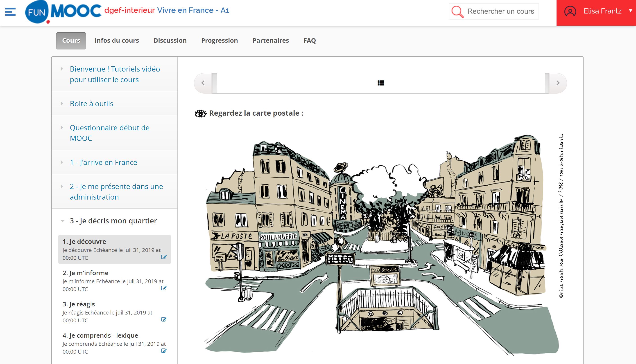Click the graded icon beside Je découvre
636x364 pixels.
click(x=164, y=257)
